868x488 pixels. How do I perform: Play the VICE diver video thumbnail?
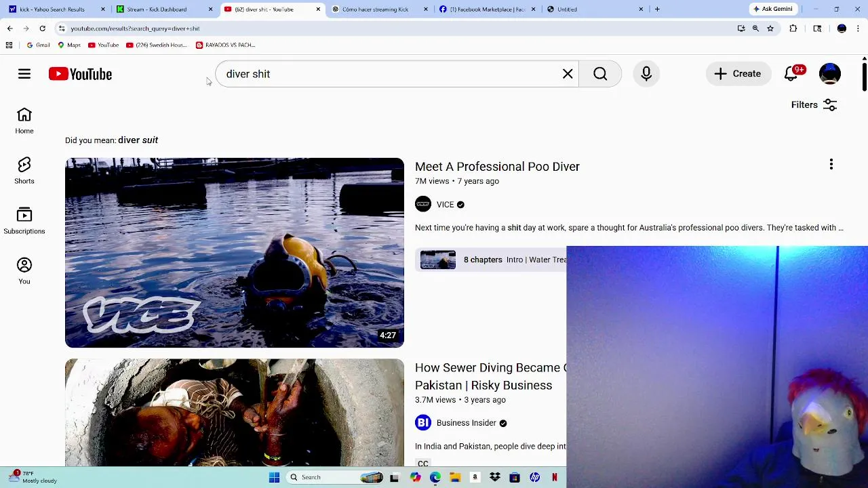pos(235,253)
